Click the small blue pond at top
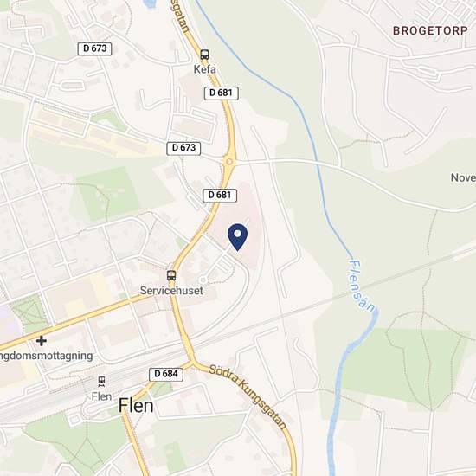Image resolution: width=476 pixels, height=476 pixels. pos(149,3)
